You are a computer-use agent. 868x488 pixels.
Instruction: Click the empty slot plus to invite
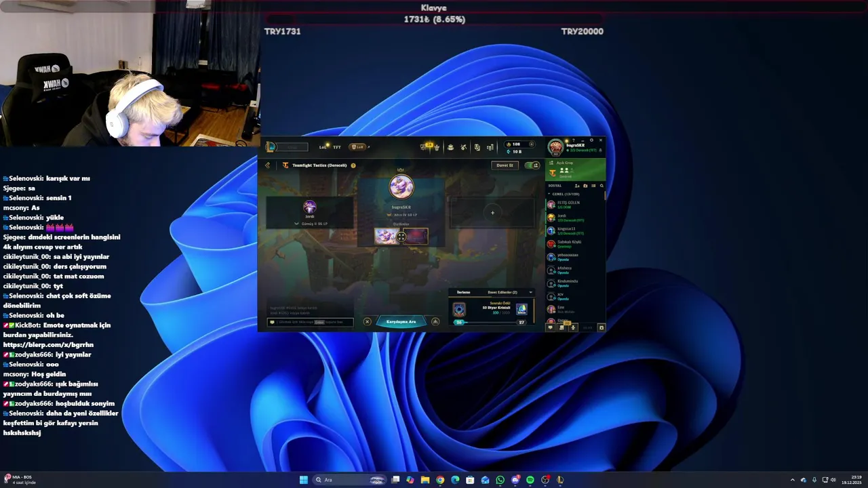point(492,213)
